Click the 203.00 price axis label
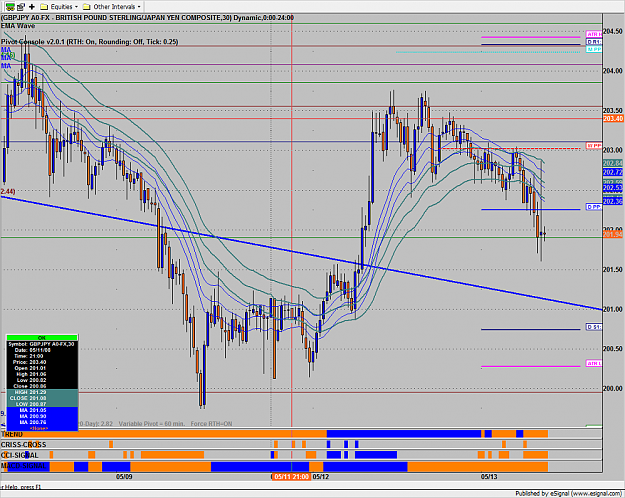Image resolution: width=625 pixels, height=498 pixels. coord(613,150)
